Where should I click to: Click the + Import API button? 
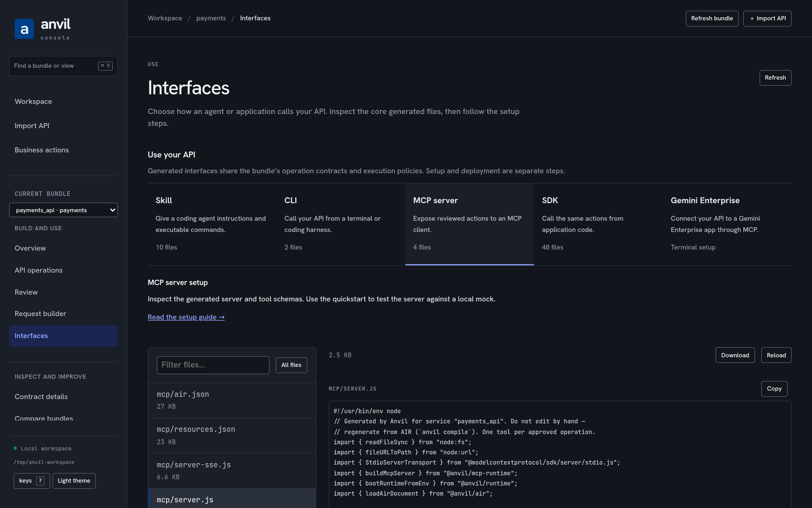tap(767, 18)
